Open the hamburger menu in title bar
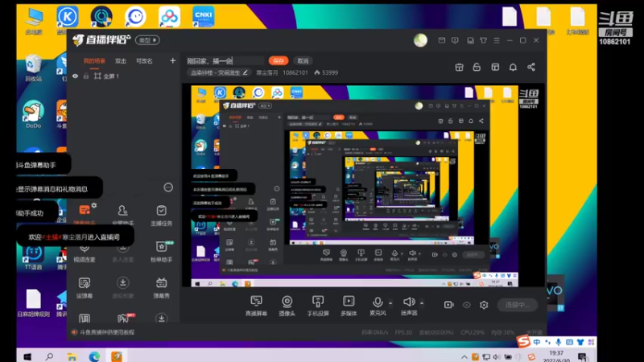This screenshot has height=362, width=644. coord(497,40)
